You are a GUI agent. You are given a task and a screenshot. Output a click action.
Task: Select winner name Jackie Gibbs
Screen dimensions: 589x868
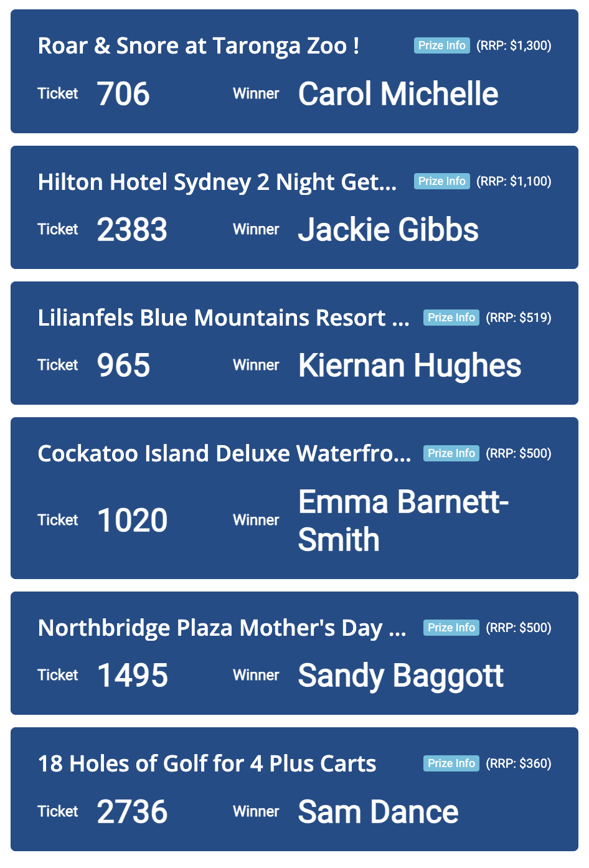click(x=388, y=230)
